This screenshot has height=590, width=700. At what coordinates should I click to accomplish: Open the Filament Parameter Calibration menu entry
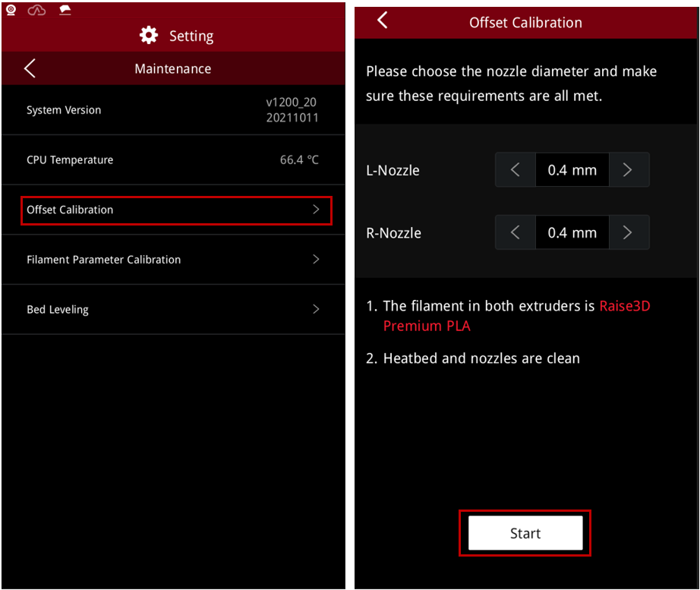tap(104, 260)
